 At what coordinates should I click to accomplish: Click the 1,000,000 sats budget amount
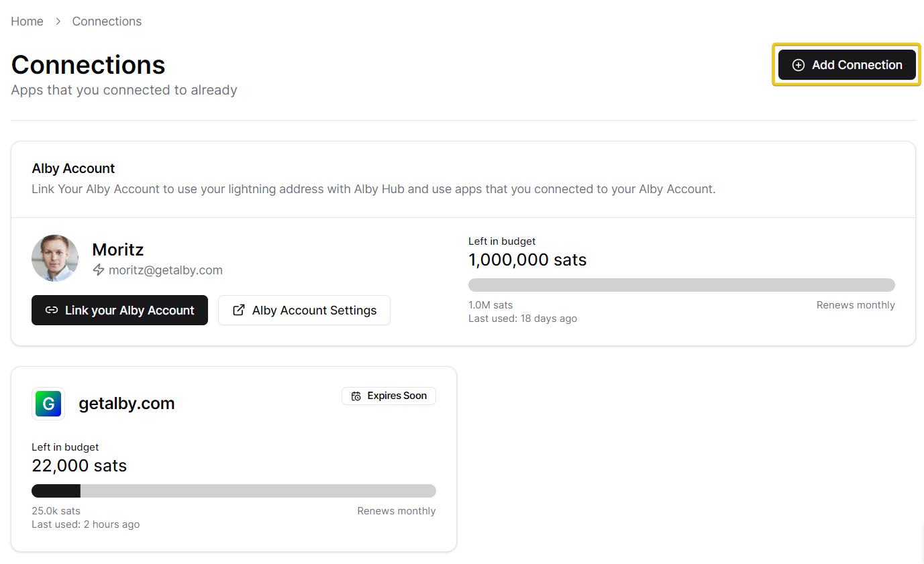(527, 260)
